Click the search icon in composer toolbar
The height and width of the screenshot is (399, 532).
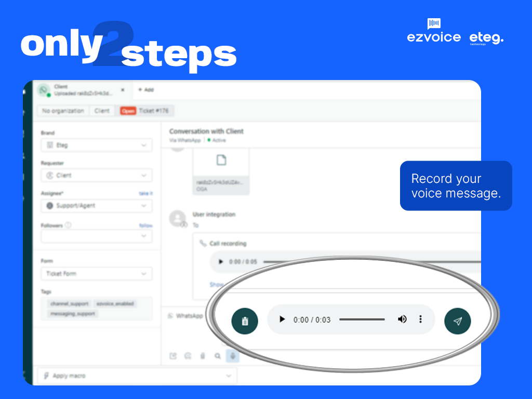[218, 356]
